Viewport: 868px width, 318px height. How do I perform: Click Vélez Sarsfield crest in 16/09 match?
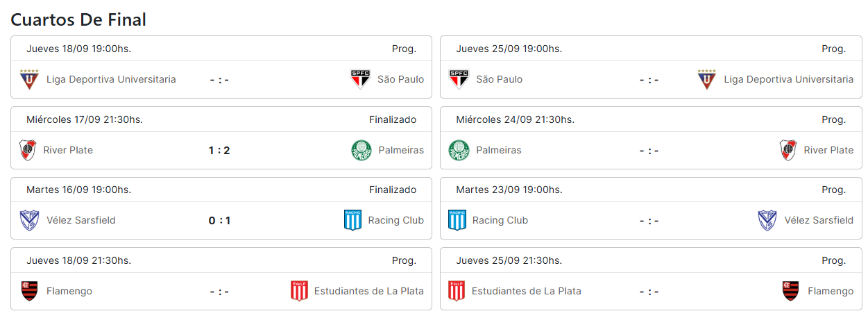pos(29,221)
